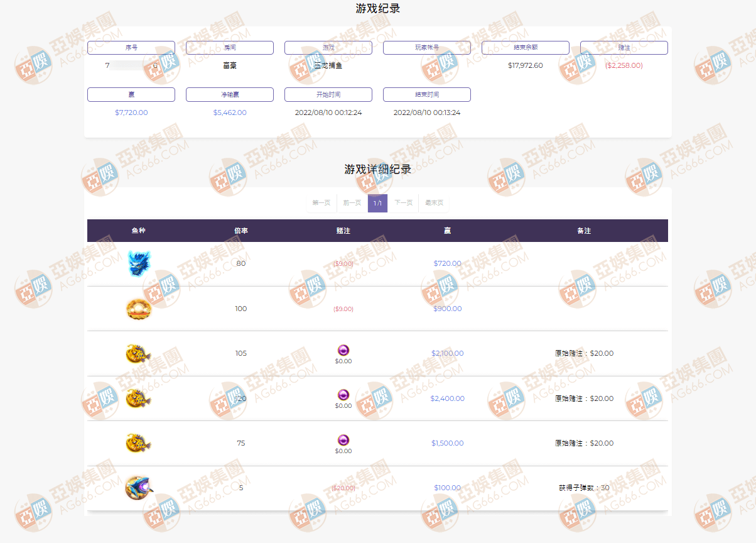Image resolution: width=756 pixels, height=543 pixels.
Task: Open the 第一页 first page link
Action: [321, 203]
